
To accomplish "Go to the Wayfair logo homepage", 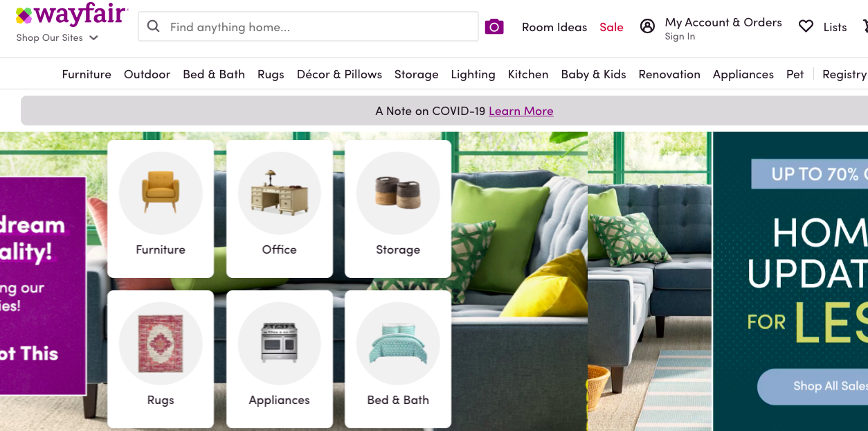I will (72, 14).
